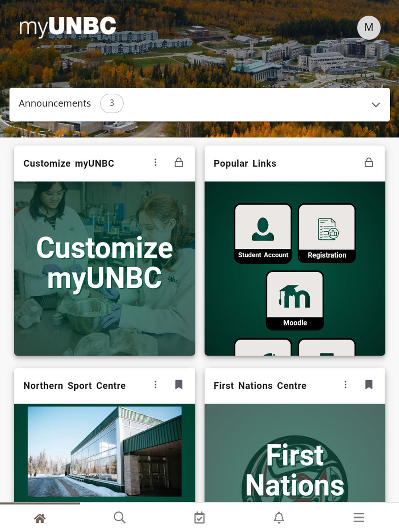Open Registration tile in Popular Links
This screenshot has height=532, width=399.
[327, 233]
